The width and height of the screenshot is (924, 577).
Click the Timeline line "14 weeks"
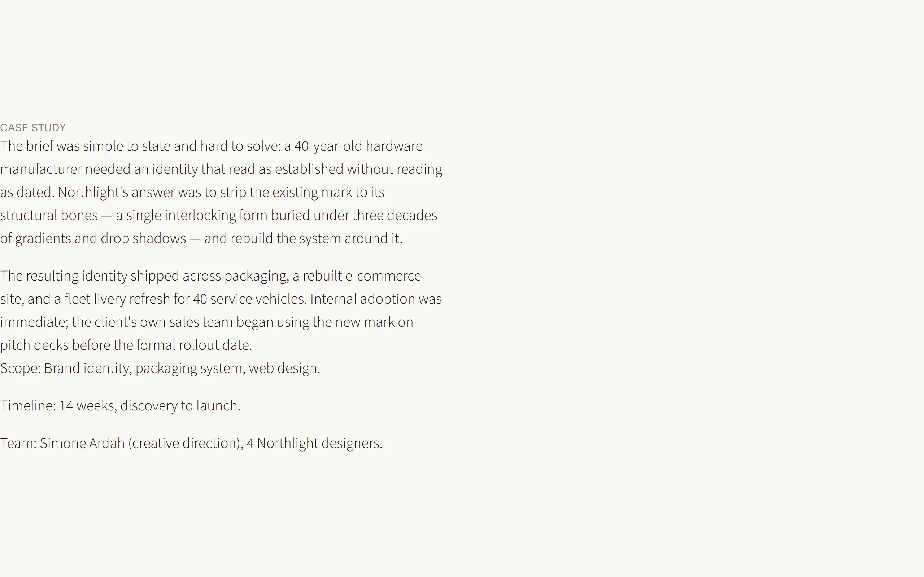point(120,406)
